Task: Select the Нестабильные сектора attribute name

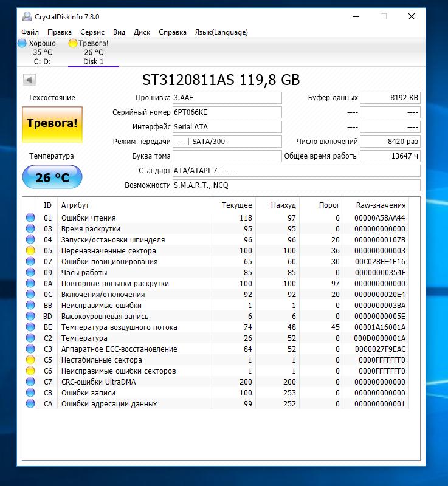Action: pyautogui.click(x=102, y=360)
